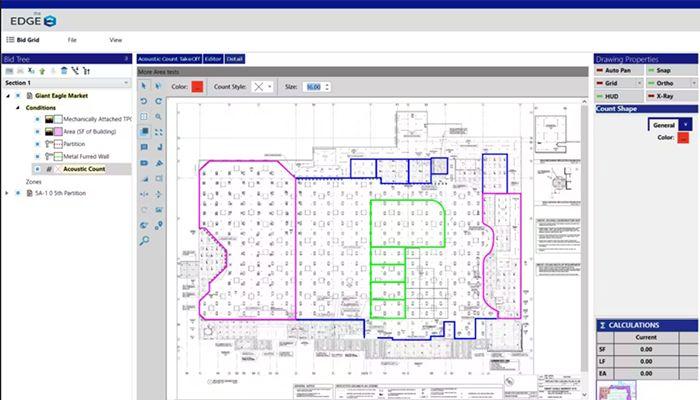Click the CALCULATIONS panel header
This screenshot has height=400, width=700.
[x=647, y=325]
